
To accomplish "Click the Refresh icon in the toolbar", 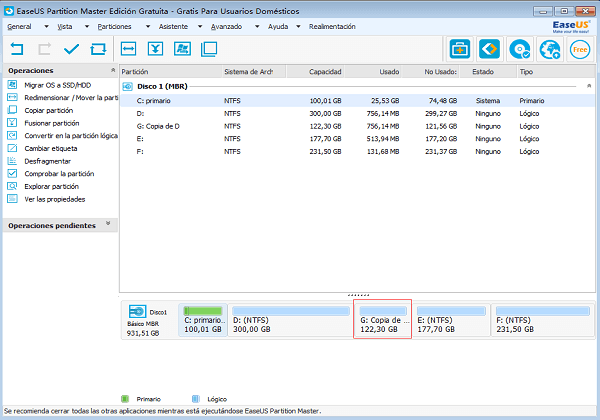I will 97,47.
